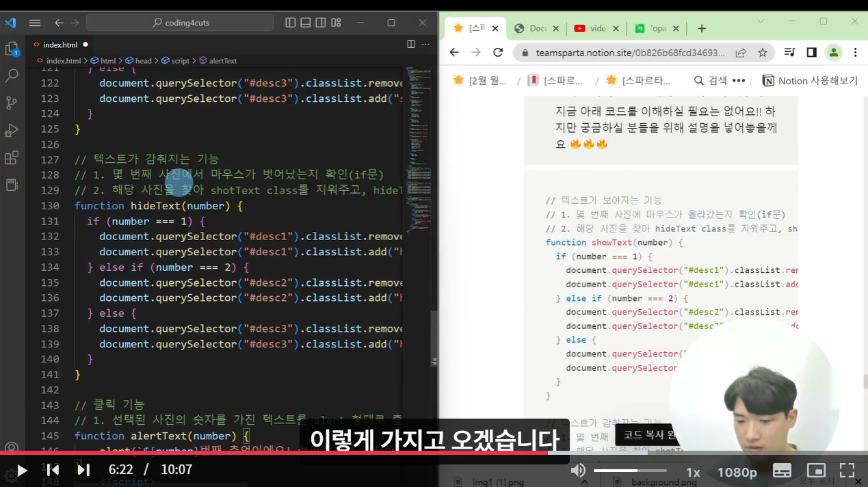Enter fullscreen video mode
The height and width of the screenshot is (487, 868).
click(x=847, y=471)
